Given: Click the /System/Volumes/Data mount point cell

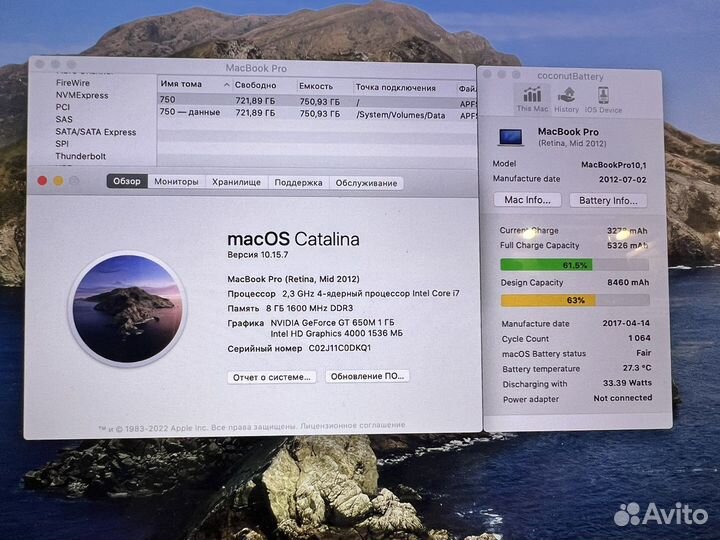Looking at the screenshot, I should pos(401,115).
